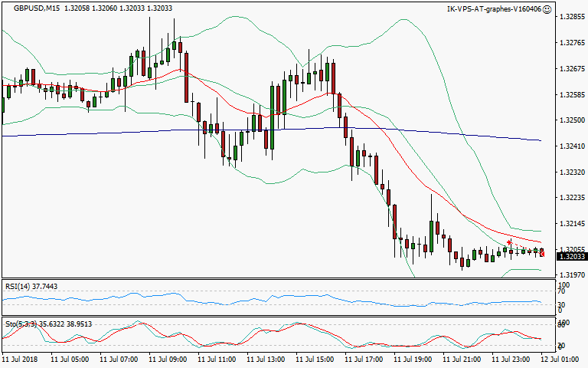Click the red star trade entry marker
Screen dimensions: 588x368
pos(509,242)
